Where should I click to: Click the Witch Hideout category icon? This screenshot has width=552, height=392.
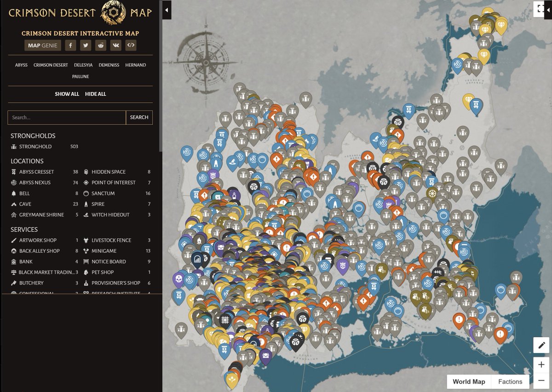point(86,215)
